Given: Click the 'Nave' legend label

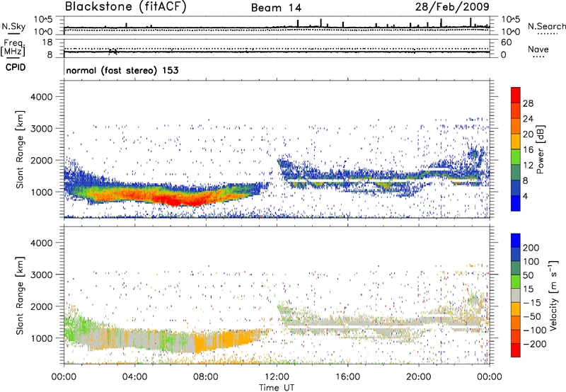Looking at the screenshot, I should point(538,50).
